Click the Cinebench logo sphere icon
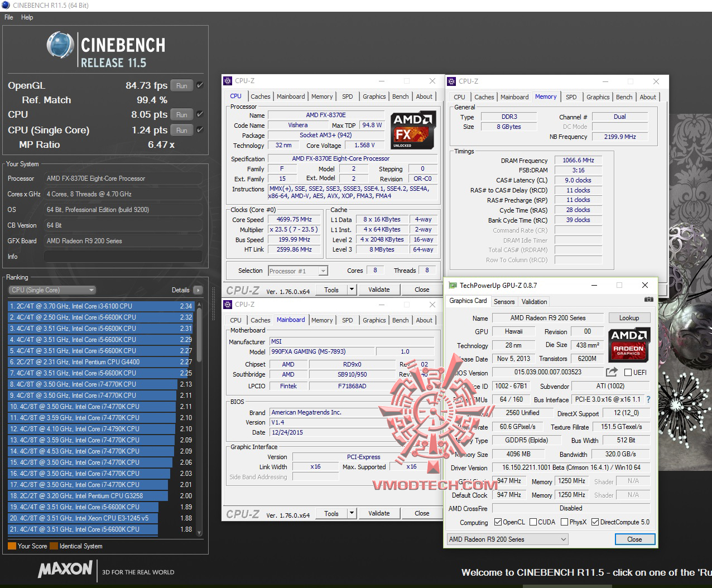This screenshot has height=588, width=712. coord(60,45)
